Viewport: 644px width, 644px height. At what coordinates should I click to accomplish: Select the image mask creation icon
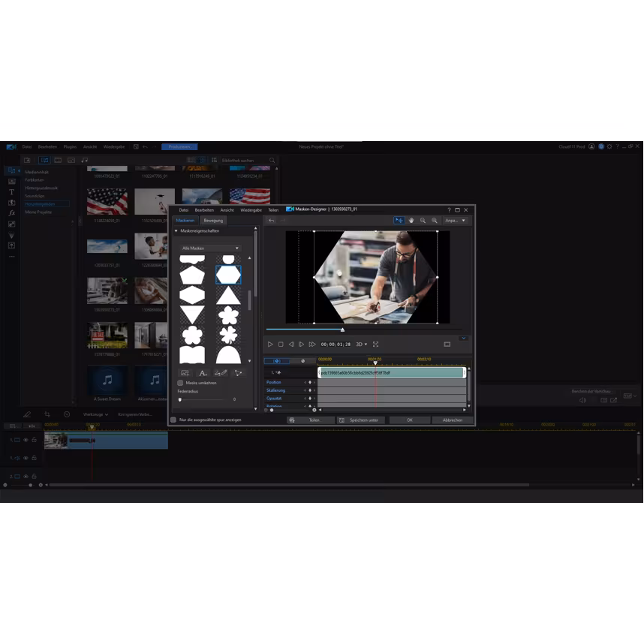[x=185, y=373]
